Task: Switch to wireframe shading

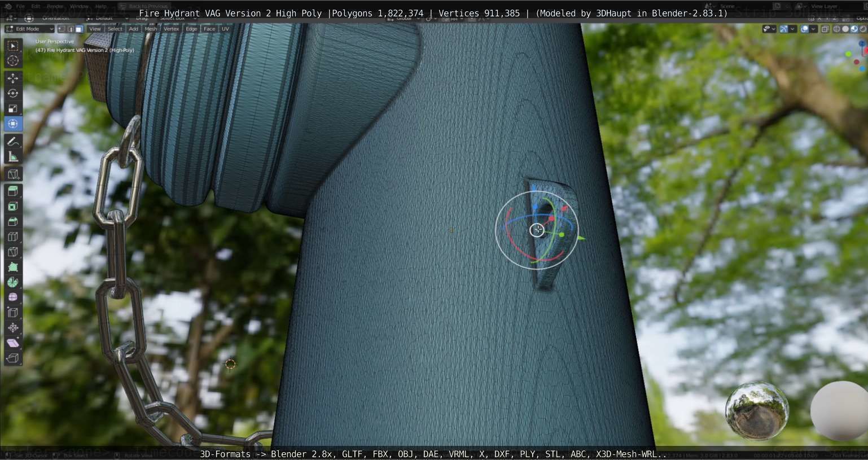Action: point(837,29)
